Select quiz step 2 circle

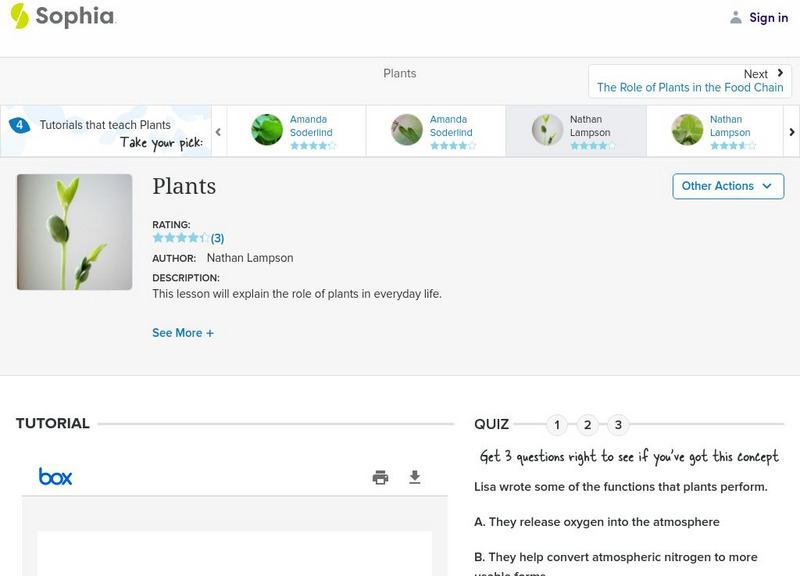[588, 424]
